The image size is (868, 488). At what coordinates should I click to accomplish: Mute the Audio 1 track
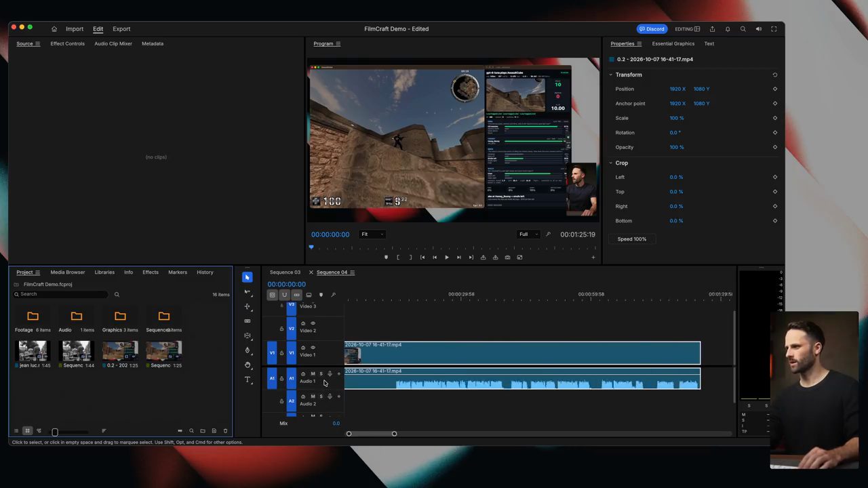[x=313, y=374]
